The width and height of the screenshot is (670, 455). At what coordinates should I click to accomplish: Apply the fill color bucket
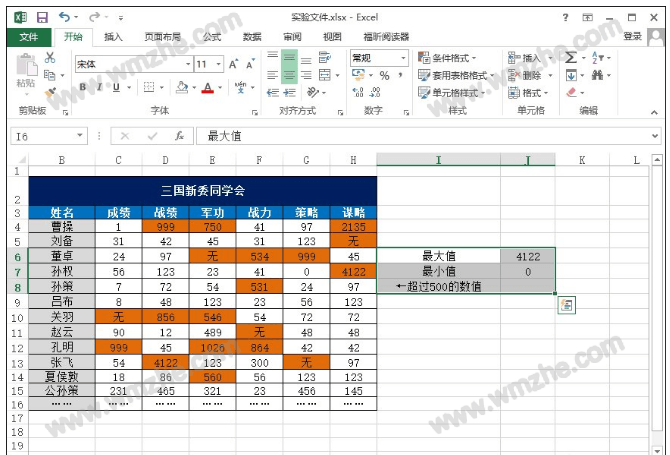click(182, 87)
